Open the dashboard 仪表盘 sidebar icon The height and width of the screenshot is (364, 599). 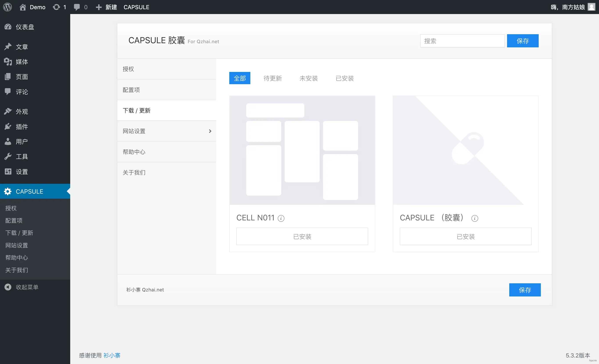(8, 27)
